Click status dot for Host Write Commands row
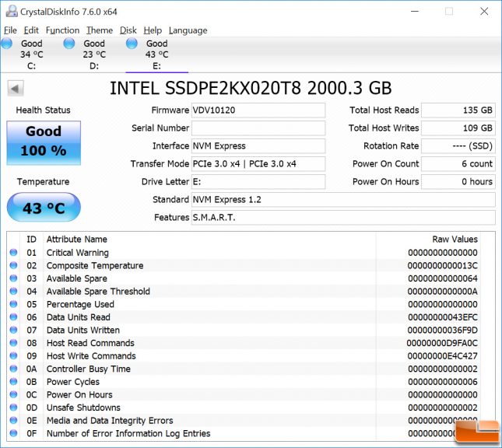The width and height of the screenshot is (502, 448). point(13,356)
